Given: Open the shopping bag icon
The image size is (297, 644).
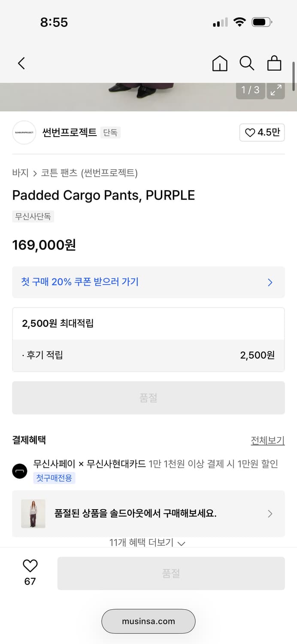Looking at the screenshot, I should click(x=274, y=63).
